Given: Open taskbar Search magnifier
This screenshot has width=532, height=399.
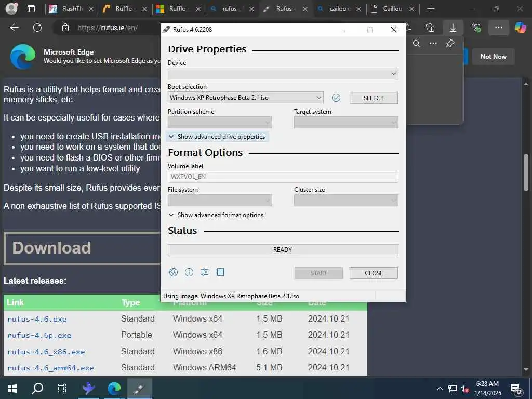Looking at the screenshot, I should pos(37,389).
